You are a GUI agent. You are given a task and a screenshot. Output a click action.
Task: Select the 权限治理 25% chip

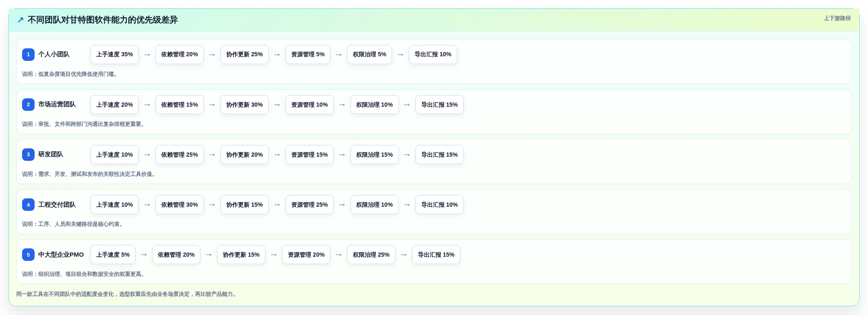(371, 255)
